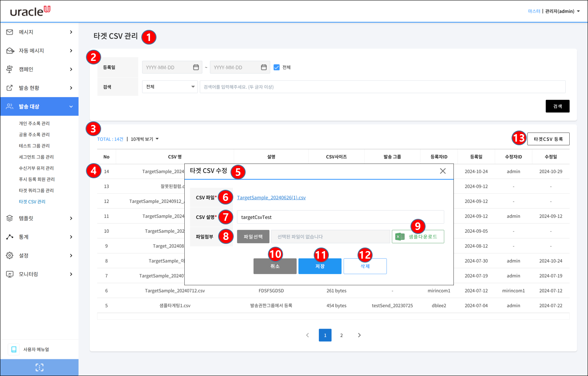Click the 캠페인 signpost icon
Screen dimensions: 588x376
[x=10, y=69]
